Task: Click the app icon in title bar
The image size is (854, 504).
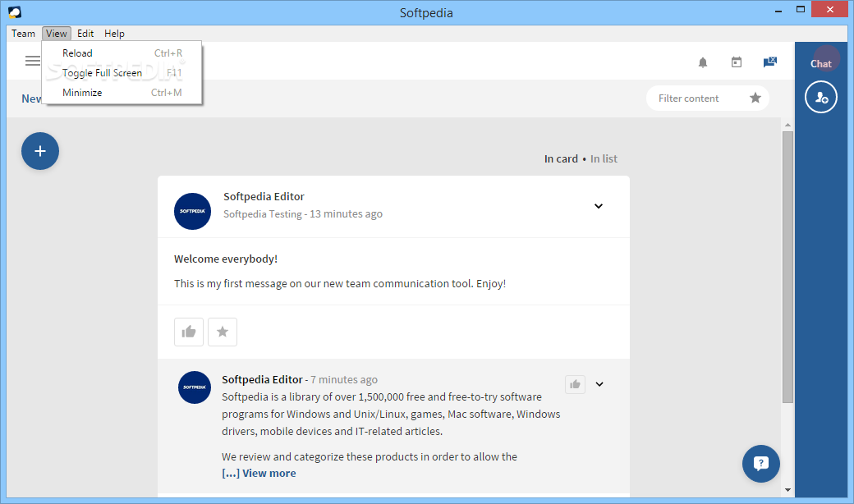Action: [15, 12]
